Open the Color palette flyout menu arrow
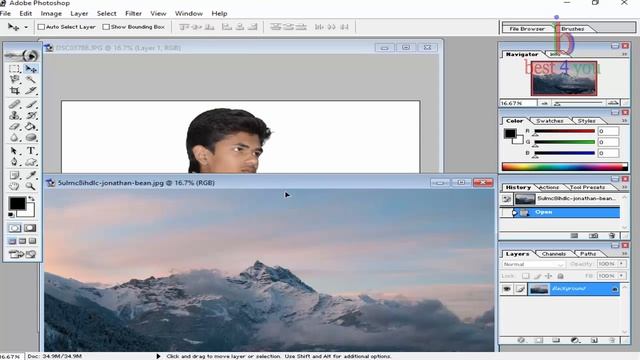Image resolution: width=640 pixels, height=360 pixels. point(625,121)
